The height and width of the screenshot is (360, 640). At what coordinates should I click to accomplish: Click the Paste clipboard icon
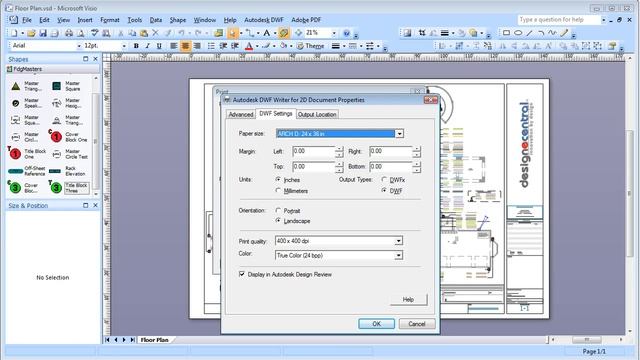(x=144, y=33)
